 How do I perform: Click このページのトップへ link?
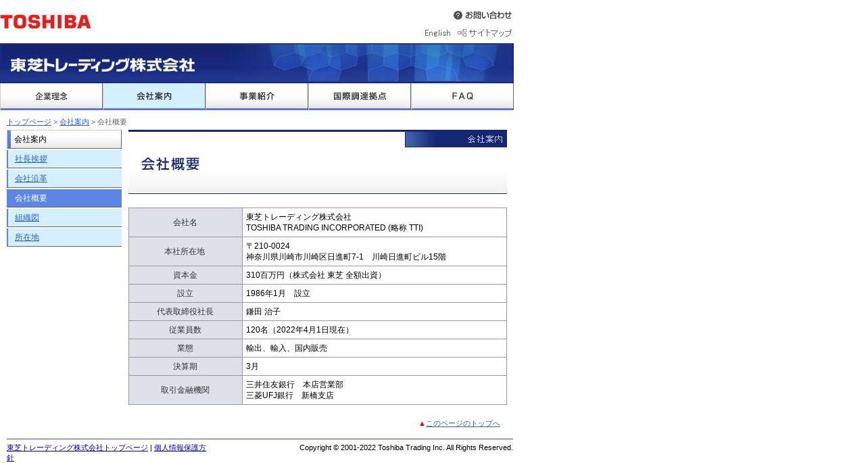(463, 424)
